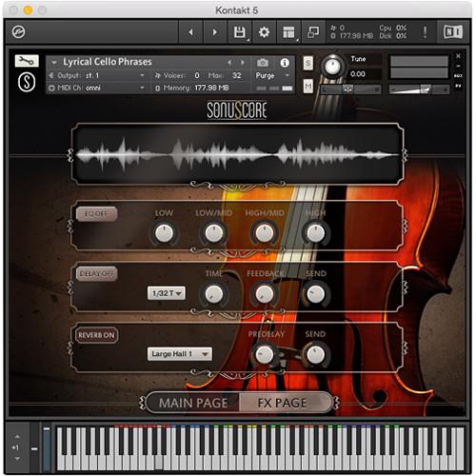Click the Max voices 32 field
Image resolution: width=476 pixels, height=476 pixels.
tap(236, 75)
